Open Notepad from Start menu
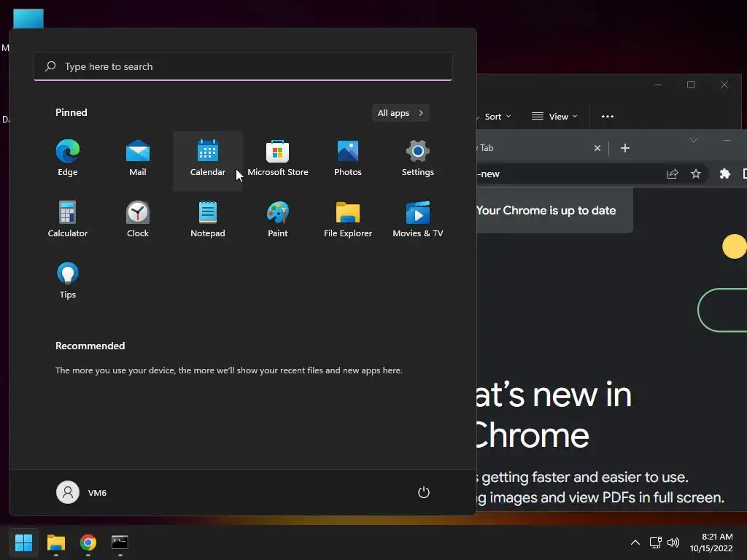This screenshot has height=560, width=747. pos(208,219)
